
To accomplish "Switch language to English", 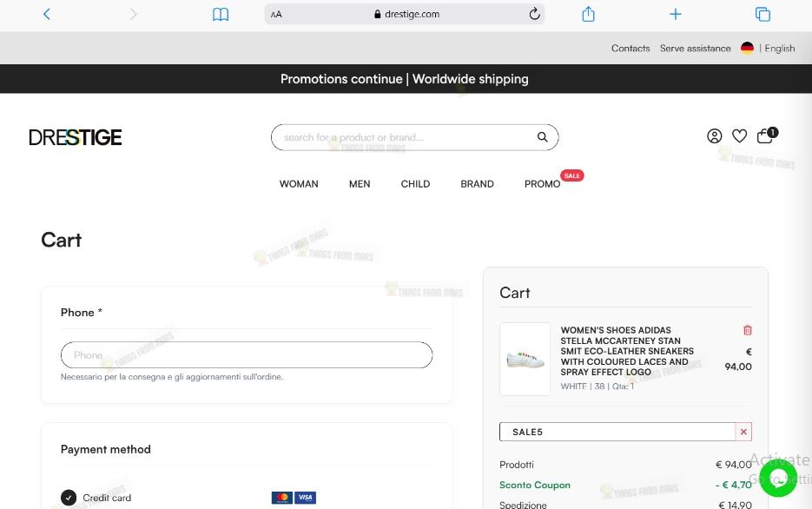I will click(779, 48).
